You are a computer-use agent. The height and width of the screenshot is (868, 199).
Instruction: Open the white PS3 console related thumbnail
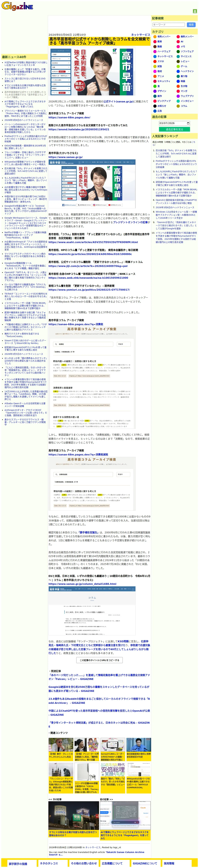[87, 772]
